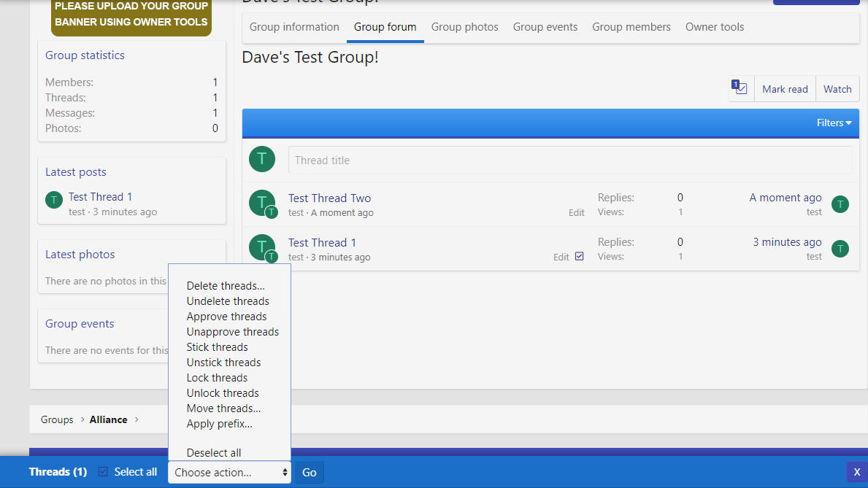
Task: Switch to the Group members tab
Action: (x=631, y=27)
